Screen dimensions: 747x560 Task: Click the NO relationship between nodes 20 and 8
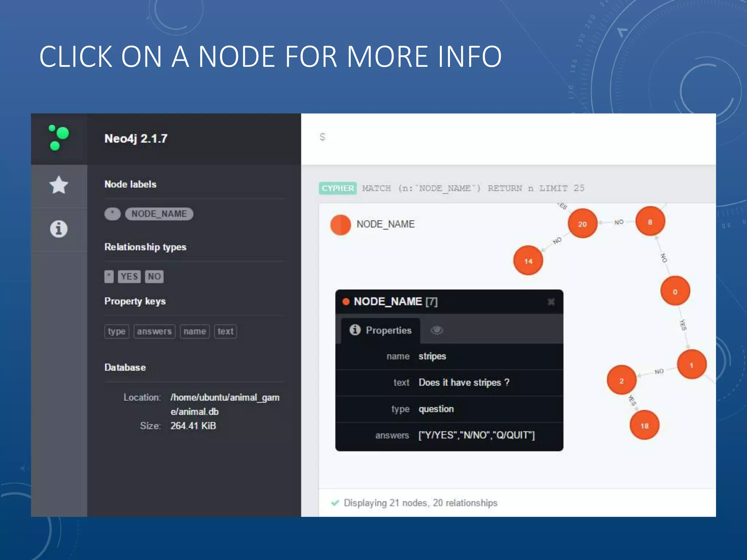point(619,222)
